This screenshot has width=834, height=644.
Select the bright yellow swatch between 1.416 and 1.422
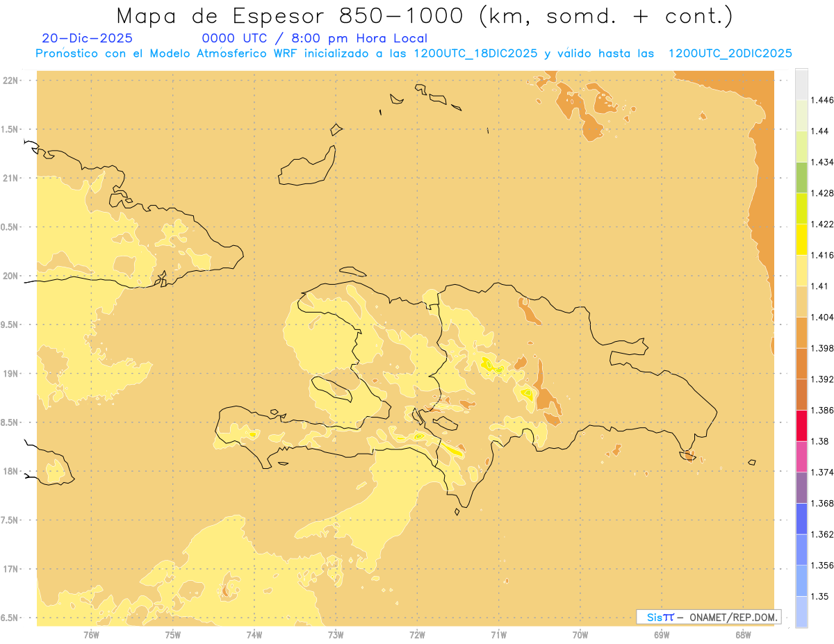pos(801,239)
